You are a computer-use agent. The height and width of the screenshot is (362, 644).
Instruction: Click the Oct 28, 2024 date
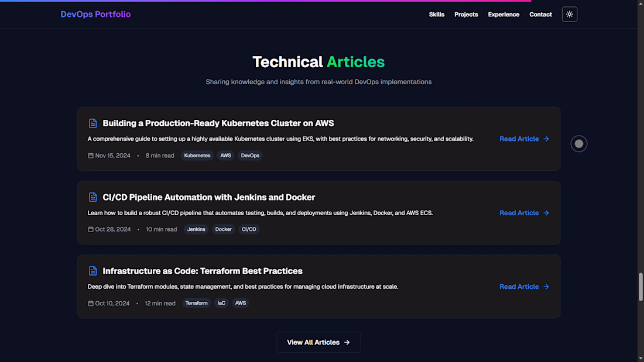point(113,229)
